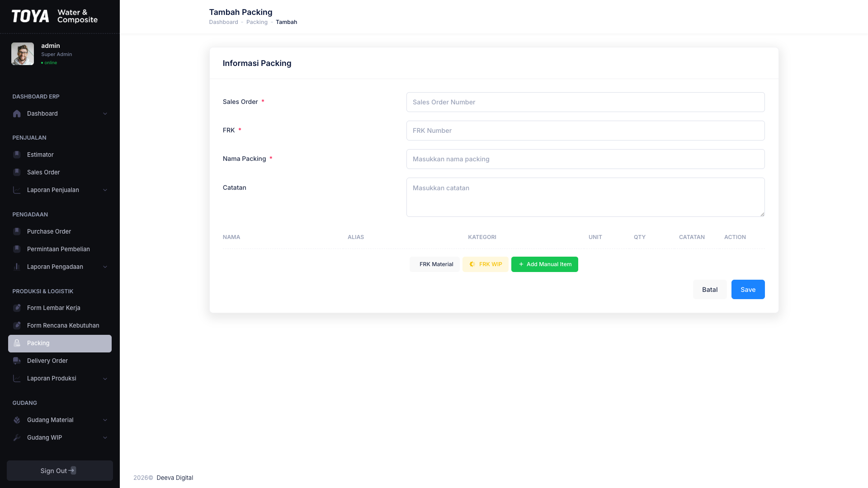Expand the Dashboard menu chevron

[105, 114]
